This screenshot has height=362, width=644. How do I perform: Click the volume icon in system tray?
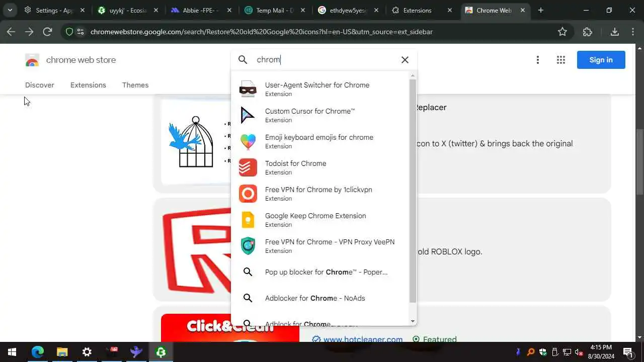coord(579,352)
